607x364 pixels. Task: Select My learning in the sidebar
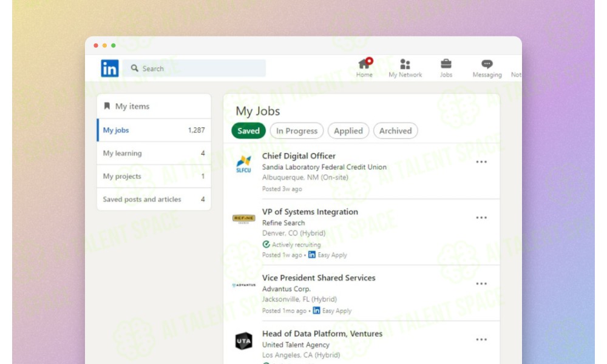[x=154, y=153]
